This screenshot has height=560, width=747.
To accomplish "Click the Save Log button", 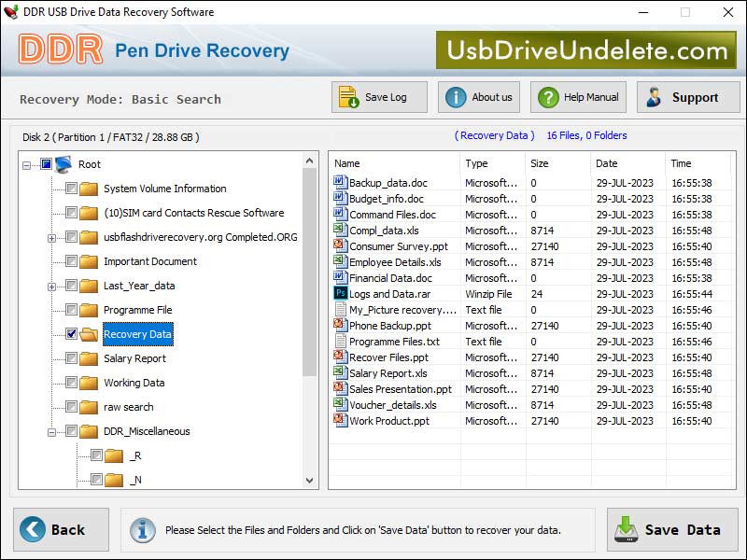I will pyautogui.click(x=379, y=97).
